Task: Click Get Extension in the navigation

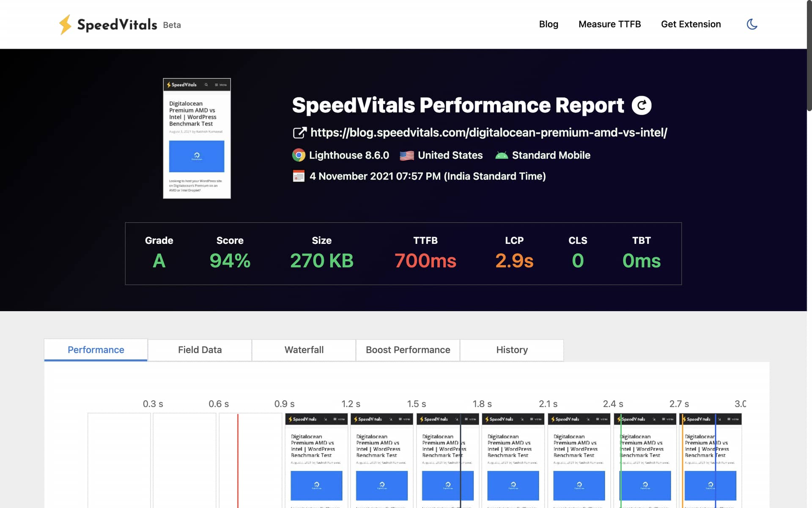Action: [x=691, y=24]
